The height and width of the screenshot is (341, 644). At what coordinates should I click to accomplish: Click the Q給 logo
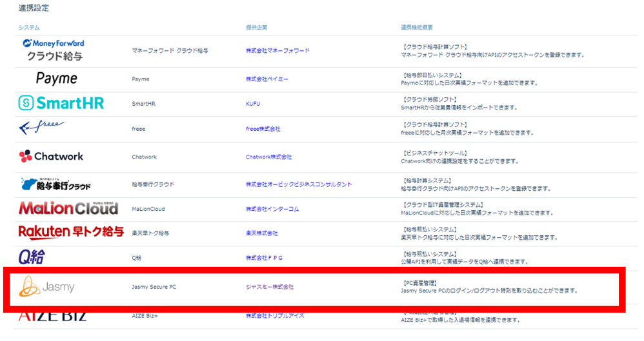(x=32, y=257)
